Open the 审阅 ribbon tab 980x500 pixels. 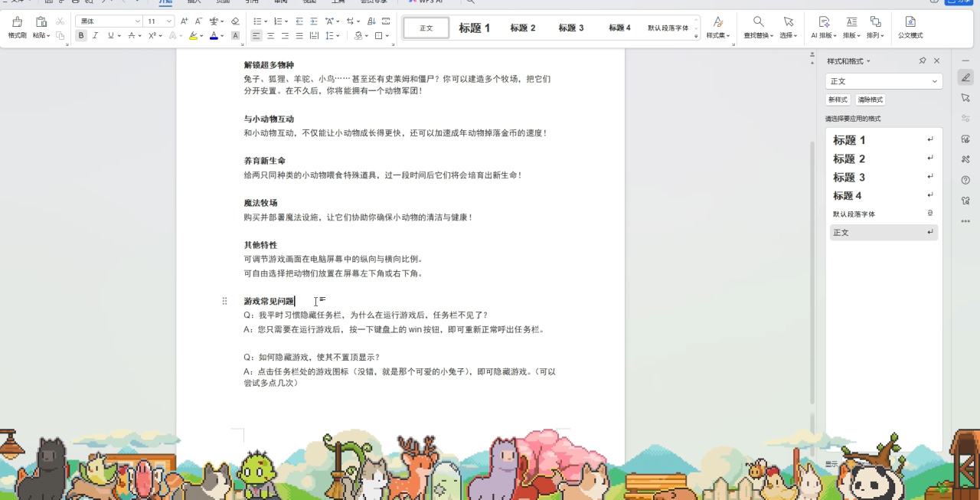[279, 2]
